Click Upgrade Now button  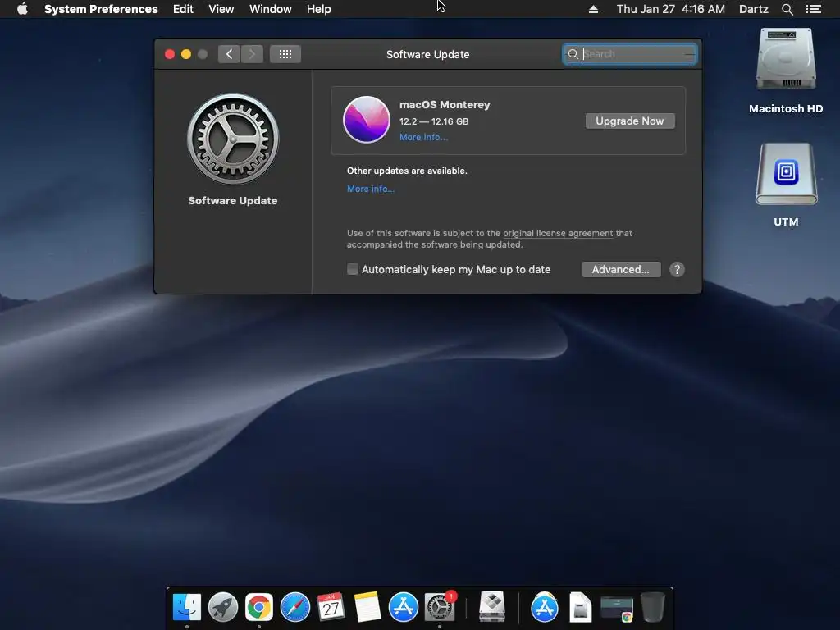[629, 121]
